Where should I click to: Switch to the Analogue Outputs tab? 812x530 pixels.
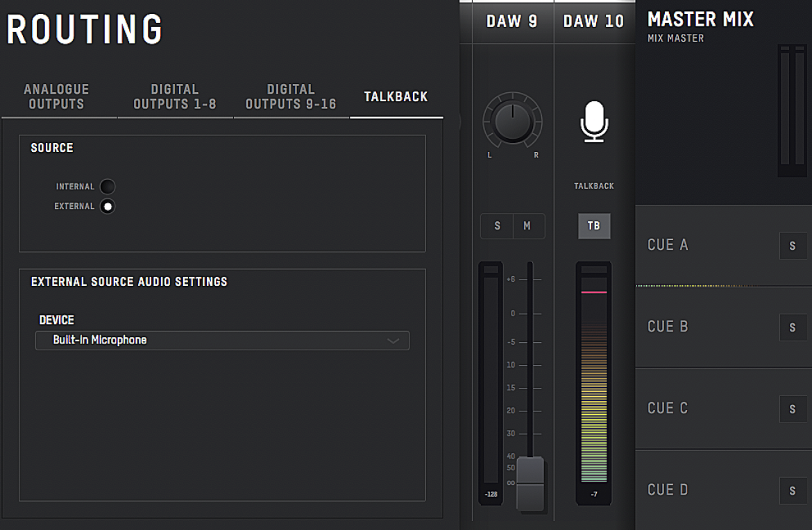56,97
